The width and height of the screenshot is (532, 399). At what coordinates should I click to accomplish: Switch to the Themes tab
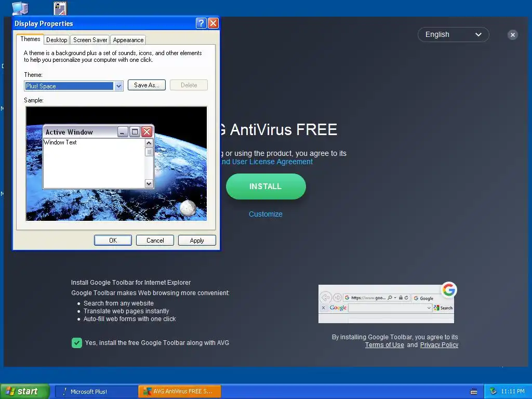pyautogui.click(x=30, y=39)
